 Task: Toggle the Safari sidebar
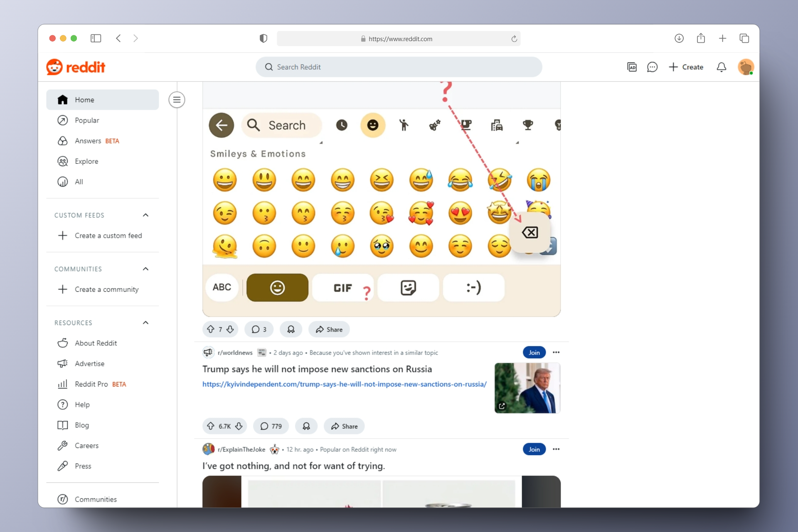tap(96, 38)
